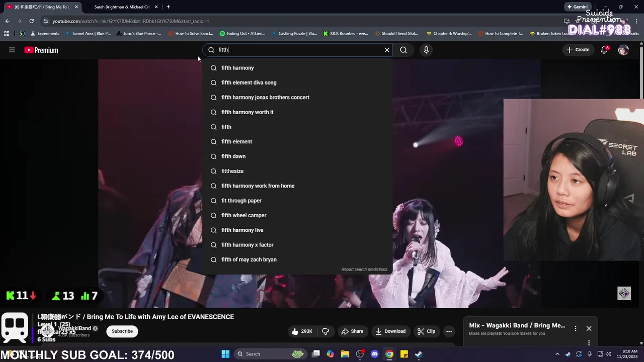Expand the system tray hidden icons chevron
Screen dimensions: 644x362
(x=557, y=354)
